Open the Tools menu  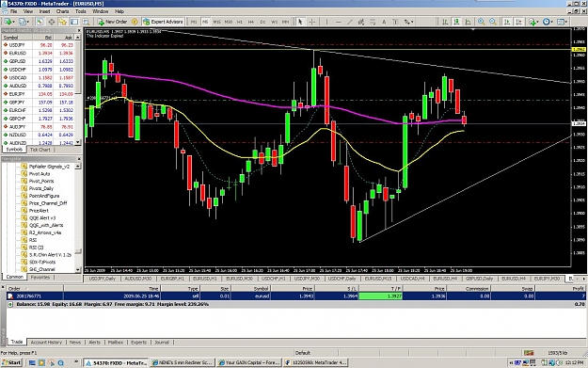tap(81, 11)
